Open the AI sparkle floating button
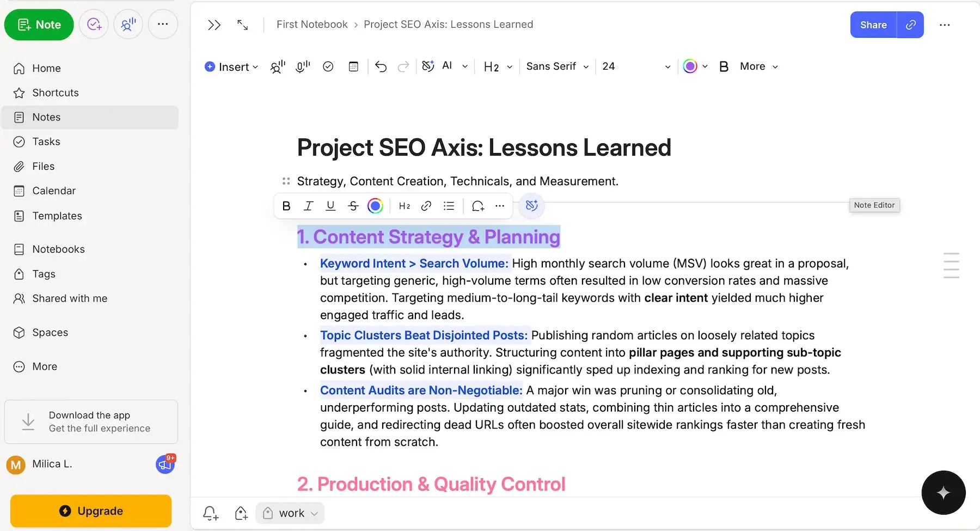 (x=944, y=492)
